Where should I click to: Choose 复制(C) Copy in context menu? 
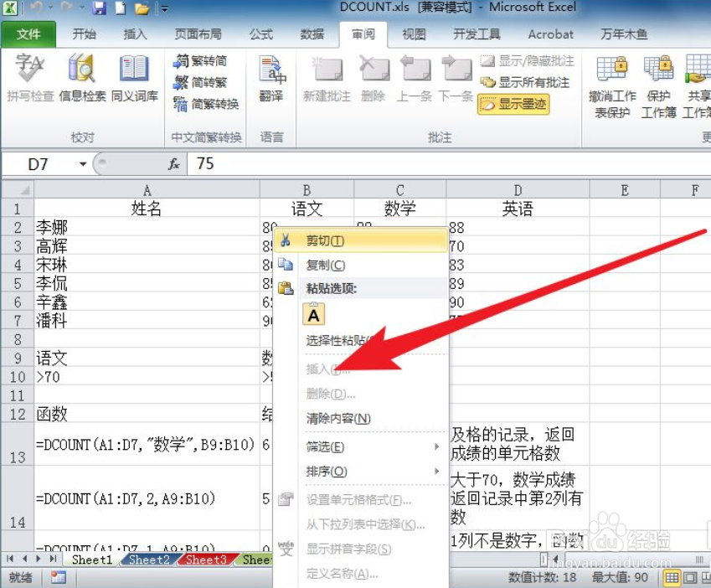[361, 265]
